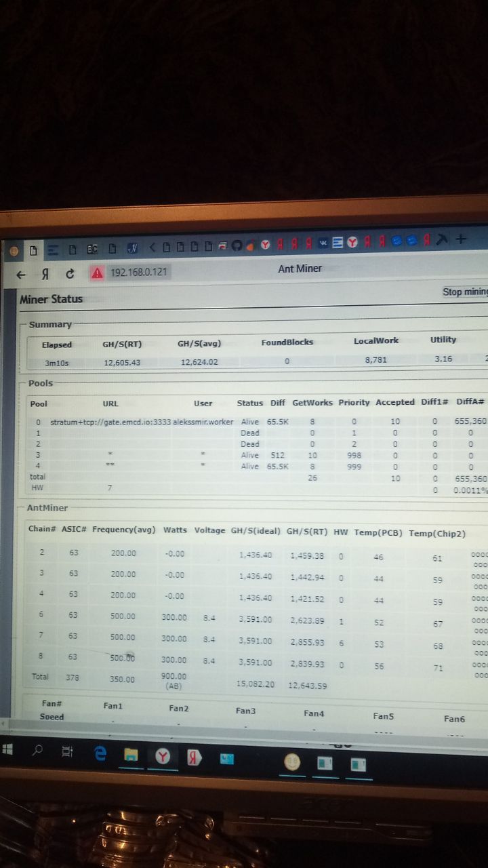The image size is (488, 868).
Task: Open Task View on the taskbar
Action: point(66,751)
